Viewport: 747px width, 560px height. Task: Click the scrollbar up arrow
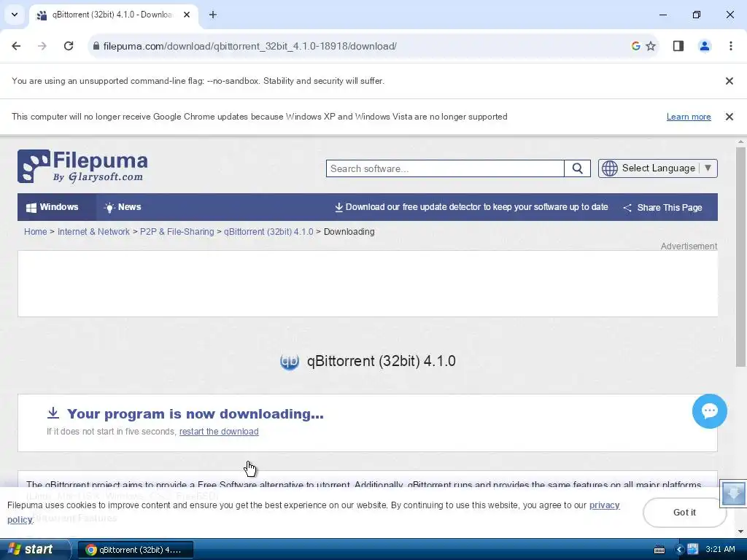click(x=740, y=142)
